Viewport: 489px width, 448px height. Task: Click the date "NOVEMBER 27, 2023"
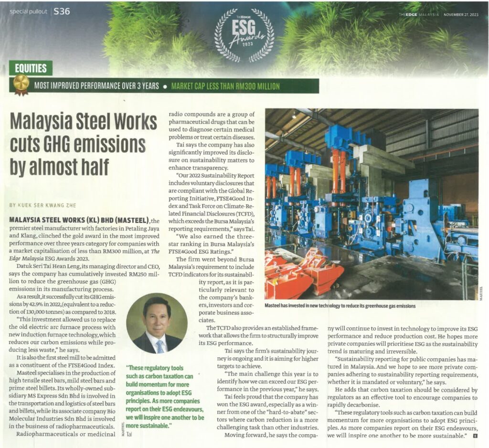point(461,15)
